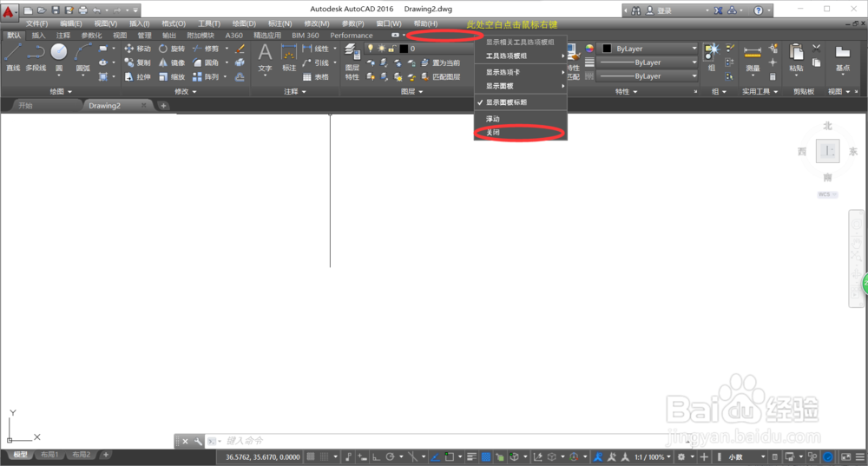Open the lineweight ByLayer dropdown
The width and height of the screenshot is (868, 466).
[648, 62]
